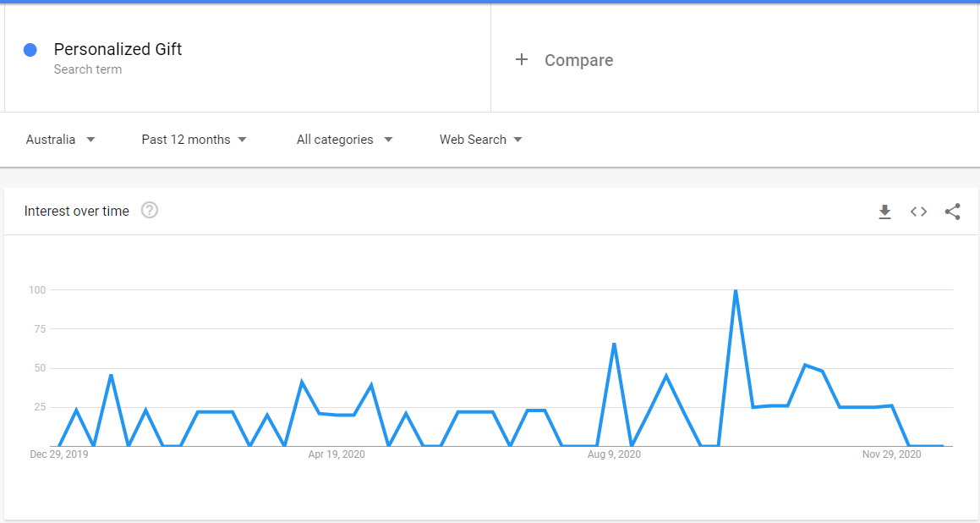Click the Search term subtitle text
The height and width of the screenshot is (523, 980).
point(87,69)
